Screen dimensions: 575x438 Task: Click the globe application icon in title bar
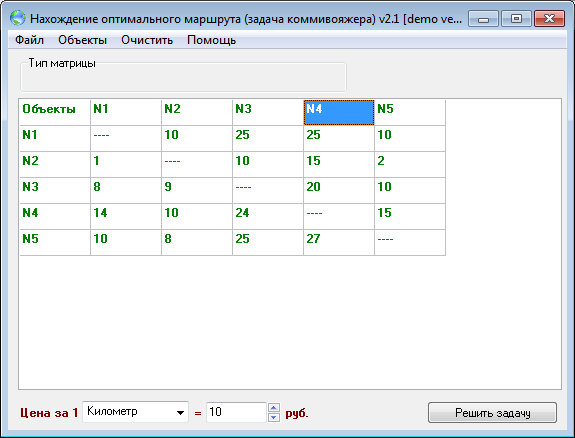17,18
